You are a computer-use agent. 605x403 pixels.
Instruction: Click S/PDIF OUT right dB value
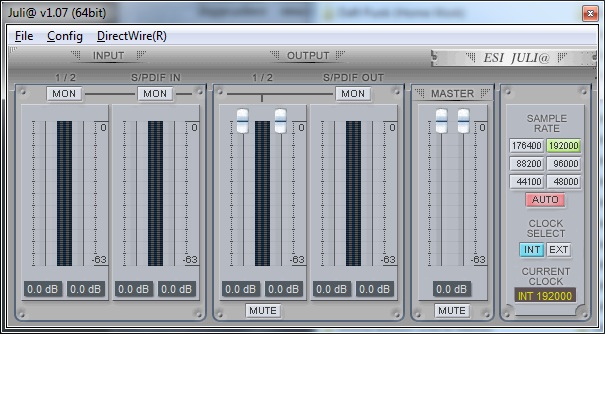point(375,289)
